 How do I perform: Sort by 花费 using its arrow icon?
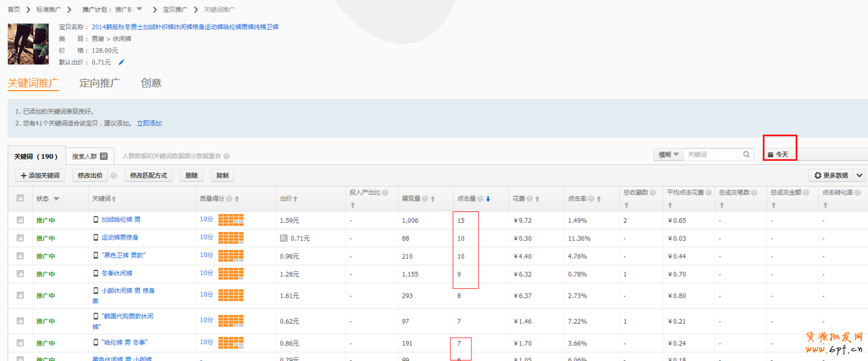(538, 199)
